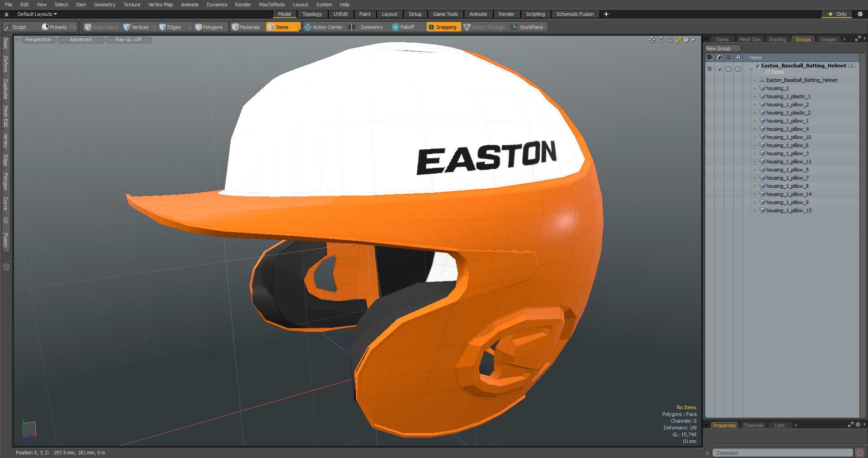The height and width of the screenshot is (458, 868).
Task: Click the visibility column header eye
Action: pyautogui.click(x=709, y=57)
